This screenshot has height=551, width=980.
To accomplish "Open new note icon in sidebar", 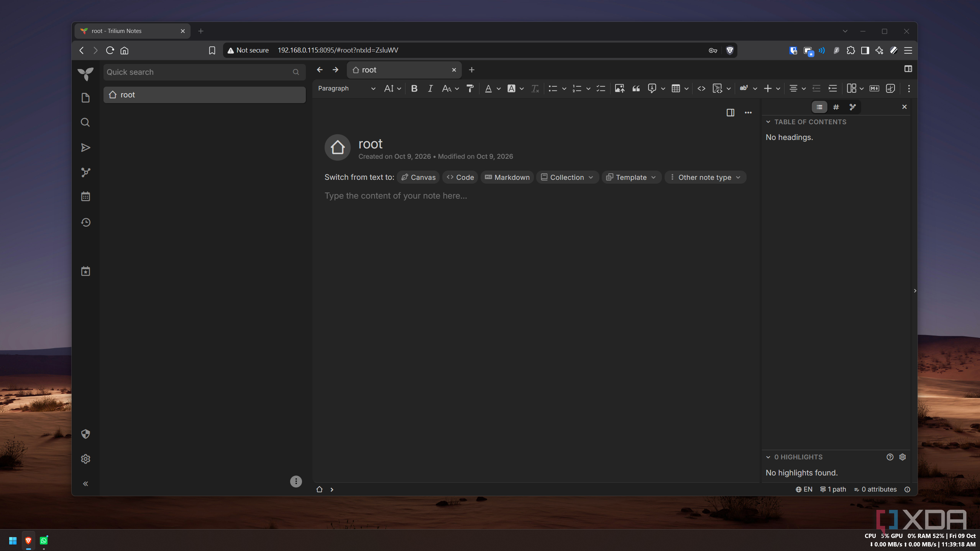I will 85,98.
